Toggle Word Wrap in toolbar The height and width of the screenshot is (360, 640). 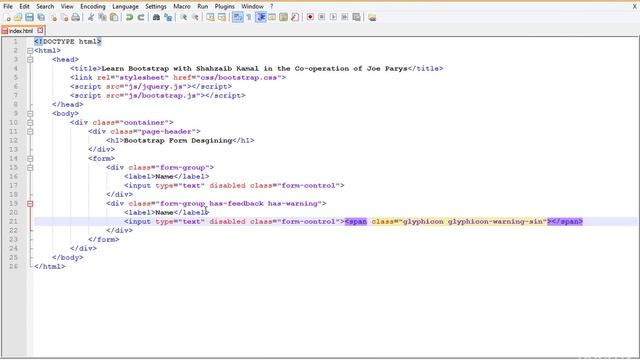pos(238,17)
